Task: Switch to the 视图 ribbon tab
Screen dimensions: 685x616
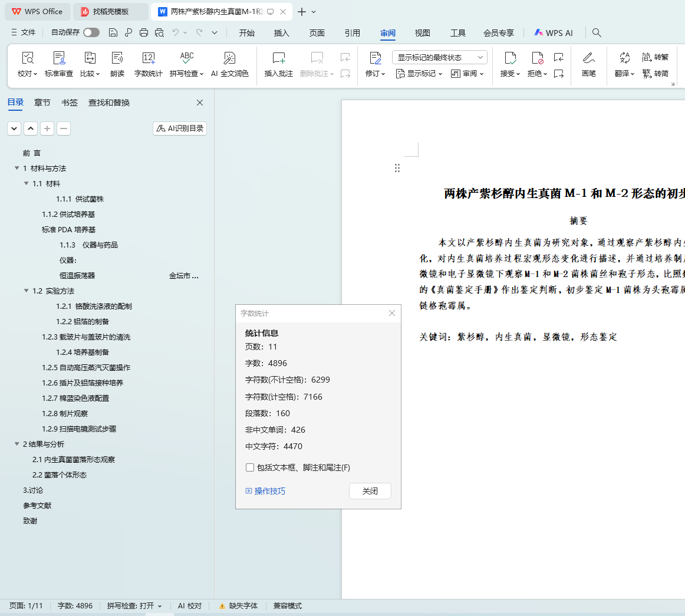Action: (x=422, y=33)
